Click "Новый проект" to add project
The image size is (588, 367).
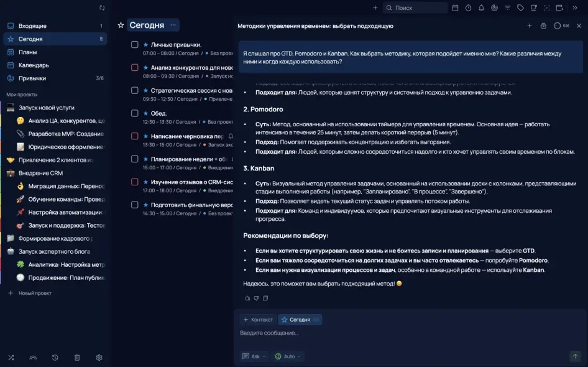click(x=35, y=293)
